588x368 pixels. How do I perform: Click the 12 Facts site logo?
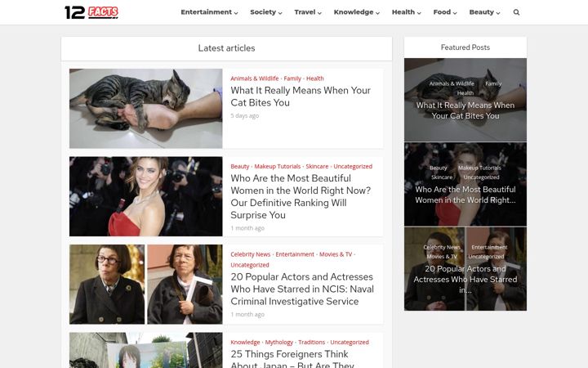(91, 12)
